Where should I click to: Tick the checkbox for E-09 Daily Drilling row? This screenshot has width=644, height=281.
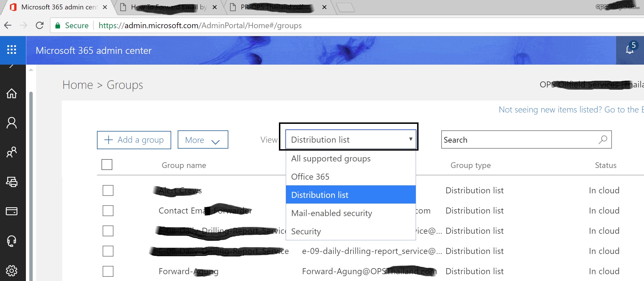tap(108, 251)
